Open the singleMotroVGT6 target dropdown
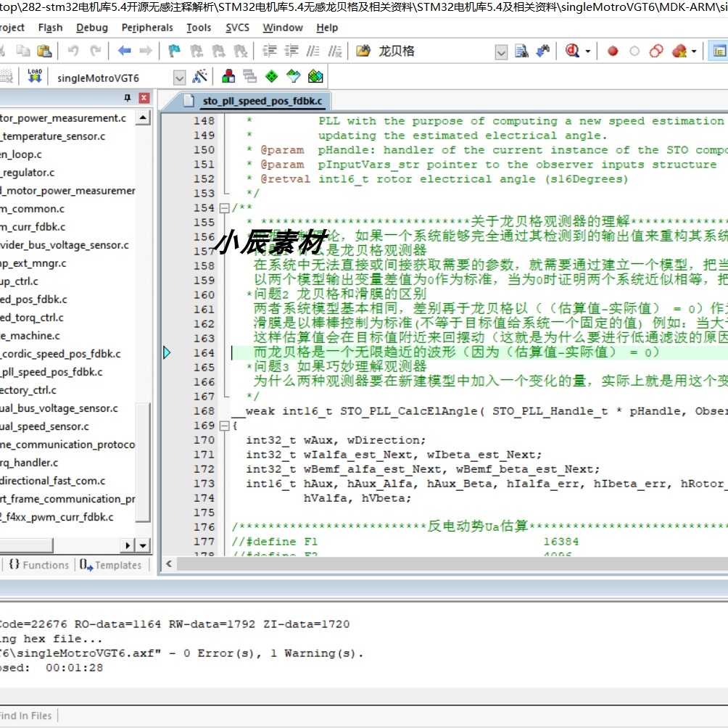The width and height of the screenshot is (728, 728). coord(179,78)
